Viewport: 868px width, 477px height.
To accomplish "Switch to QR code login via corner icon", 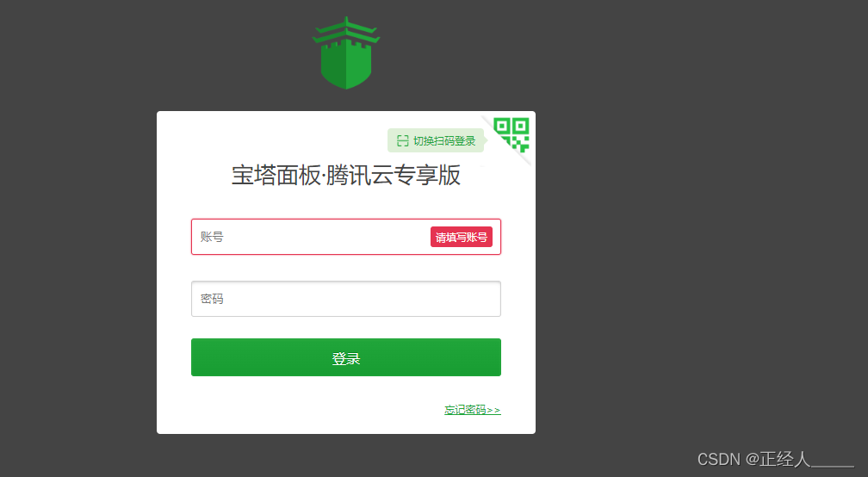I will tap(511, 134).
